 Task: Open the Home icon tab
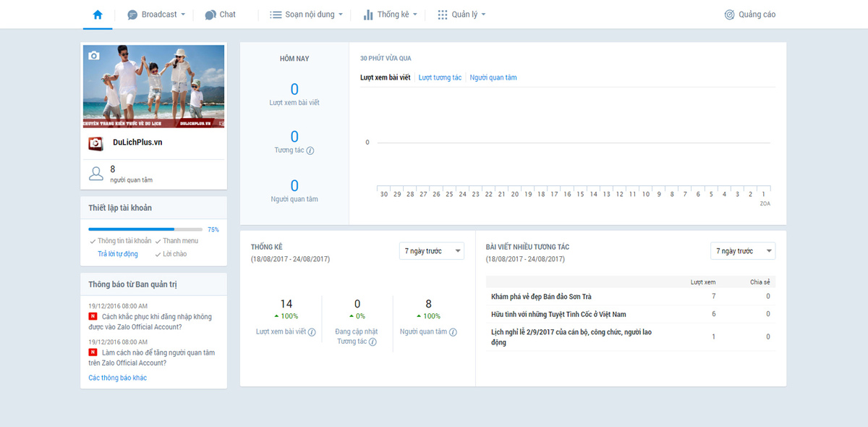click(x=98, y=14)
